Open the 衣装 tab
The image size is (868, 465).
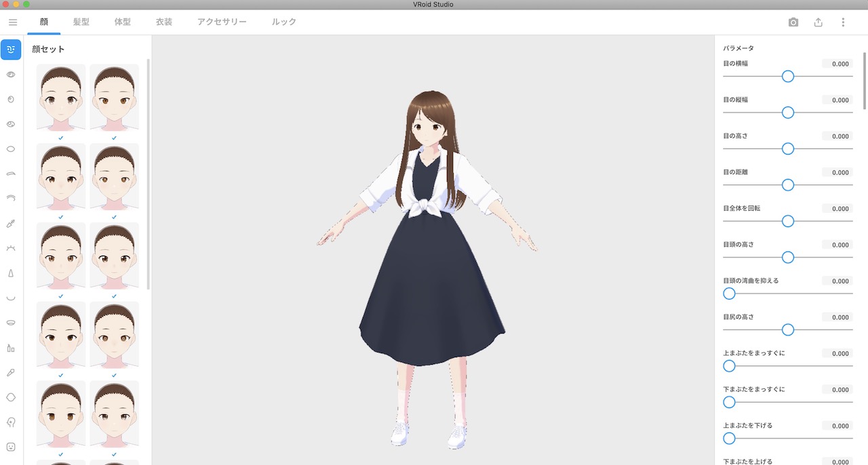click(163, 21)
